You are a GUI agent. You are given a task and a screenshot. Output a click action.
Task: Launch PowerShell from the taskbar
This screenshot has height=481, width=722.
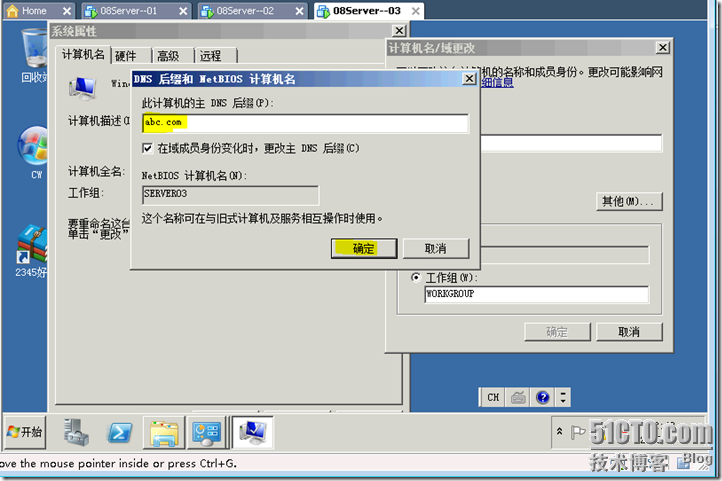click(x=120, y=432)
